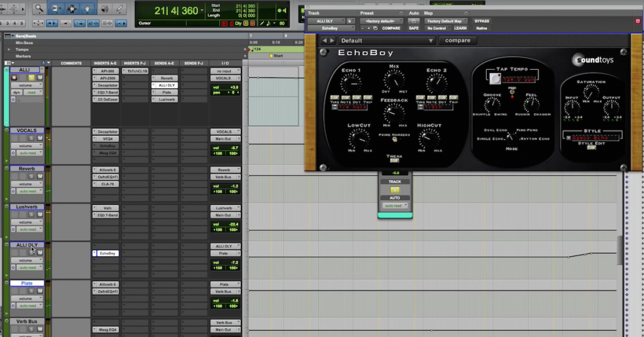Image resolution: width=644 pixels, height=337 pixels.
Task: Select the Zoomer magnifying glass tool
Action: 39,8
